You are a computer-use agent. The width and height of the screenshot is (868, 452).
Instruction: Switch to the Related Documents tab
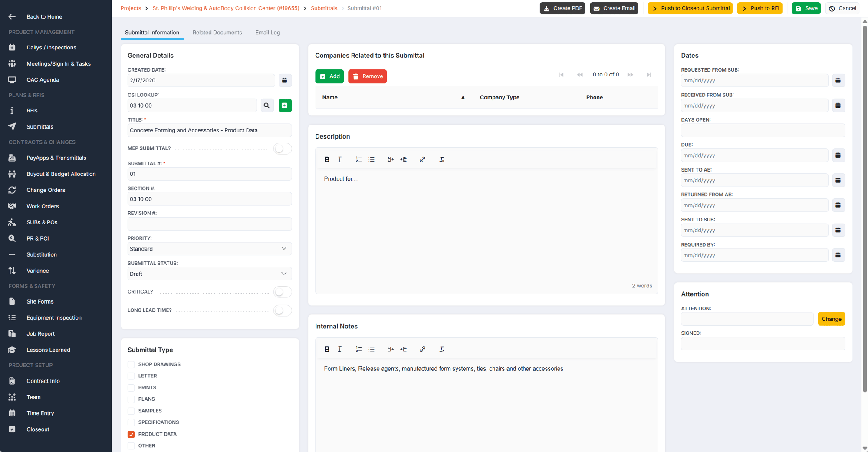click(x=217, y=33)
